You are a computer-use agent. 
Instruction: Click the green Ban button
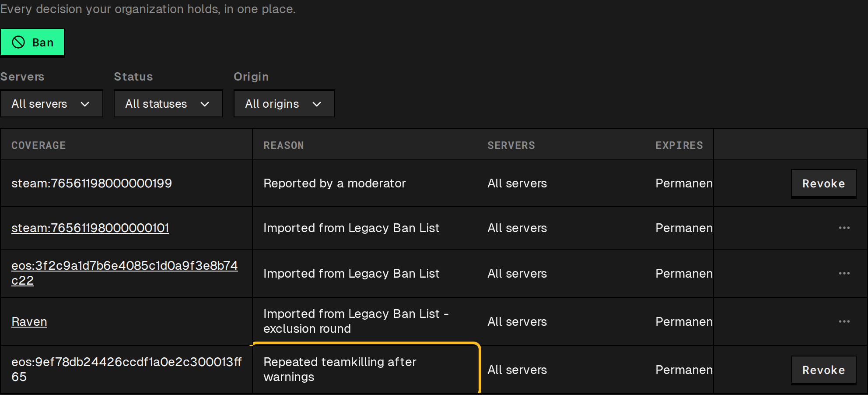pyautogui.click(x=32, y=42)
